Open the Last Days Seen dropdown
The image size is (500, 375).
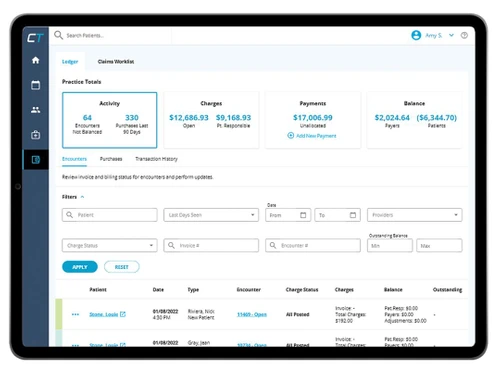pyautogui.click(x=211, y=215)
